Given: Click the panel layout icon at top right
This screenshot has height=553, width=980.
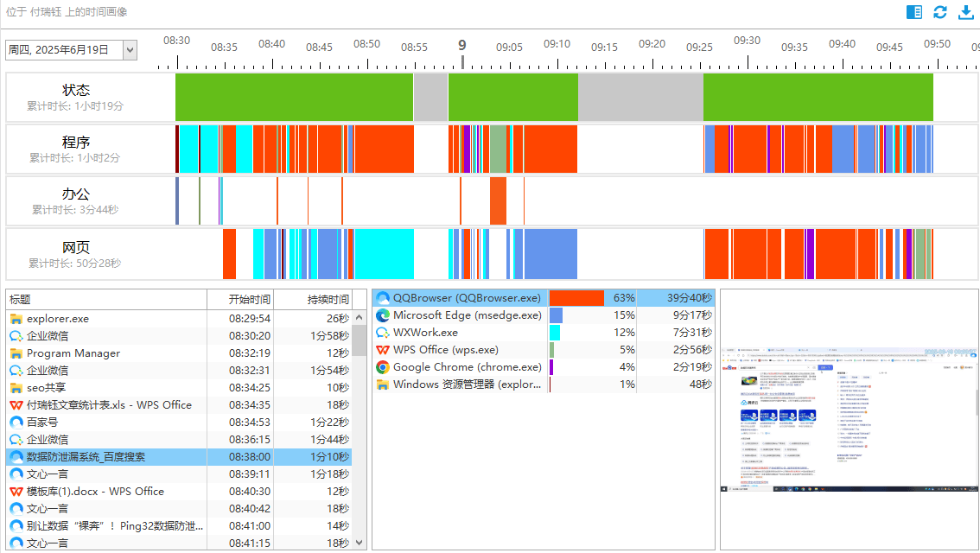Looking at the screenshot, I should [x=914, y=12].
